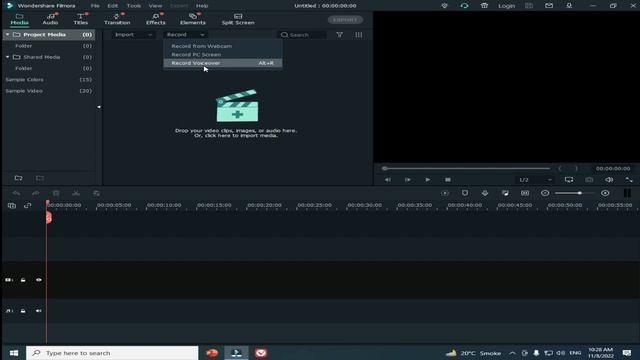Click the preview volume icon

click(609, 180)
